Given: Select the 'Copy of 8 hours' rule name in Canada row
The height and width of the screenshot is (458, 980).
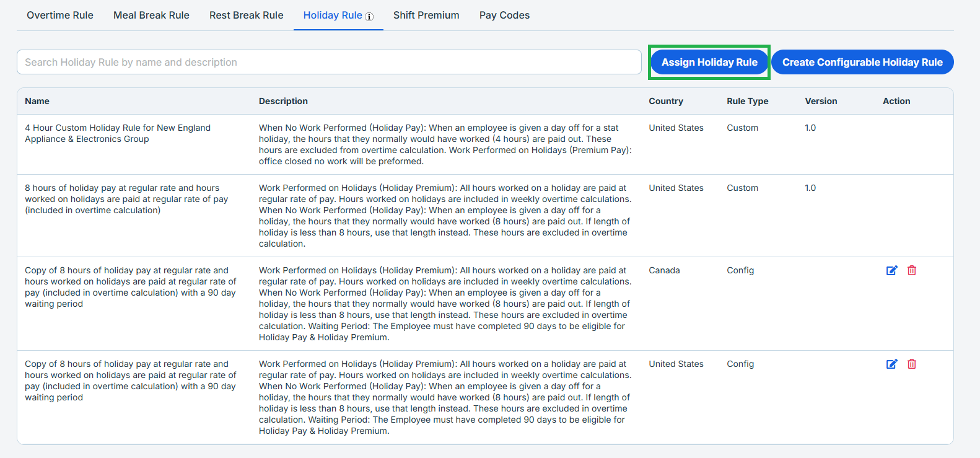Looking at the screenshot, I should tap(130, 287).
